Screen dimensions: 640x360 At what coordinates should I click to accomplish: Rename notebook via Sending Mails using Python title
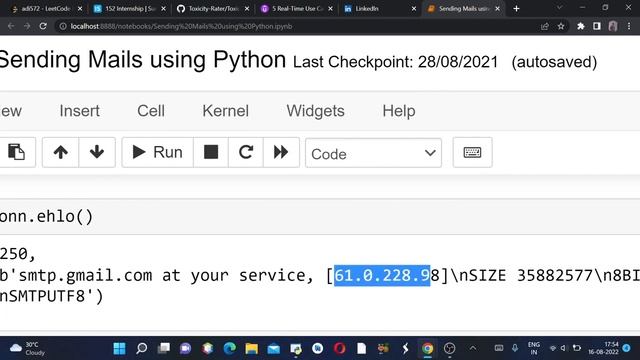(x=143, y=60)
